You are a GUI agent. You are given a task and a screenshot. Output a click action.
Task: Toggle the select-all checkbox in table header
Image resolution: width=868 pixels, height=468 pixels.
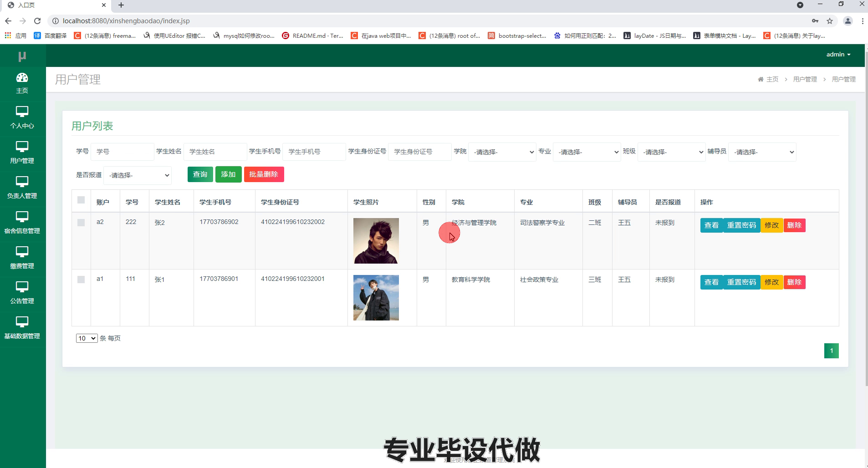pos(81,200)
